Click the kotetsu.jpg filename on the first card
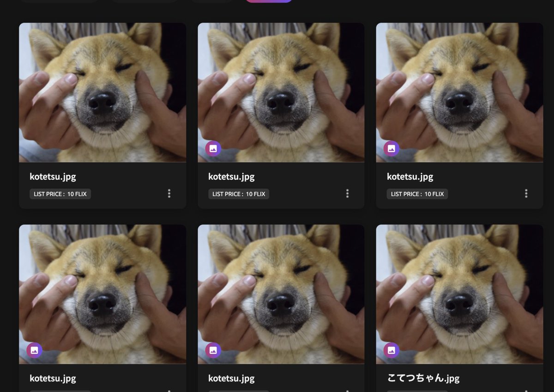Screen dimensions: 554x392 tap(53, 176)
